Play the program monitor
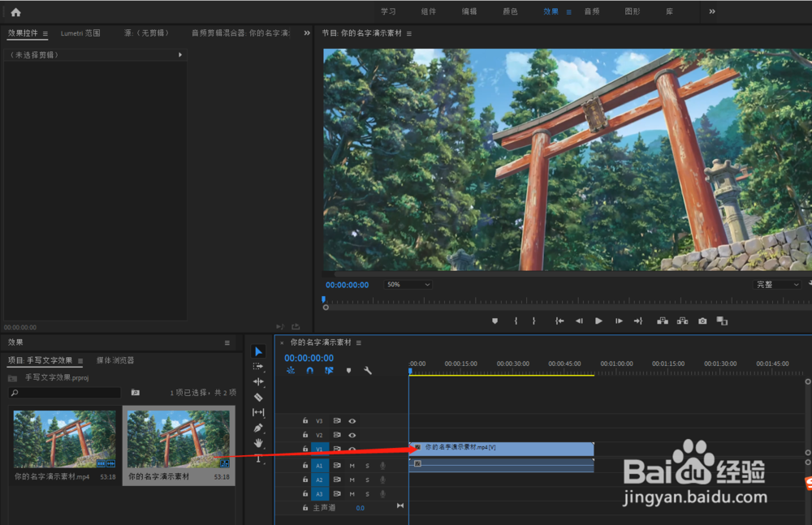Image resolution: width=812 pixels, height=525 pixels. point(598,321)
